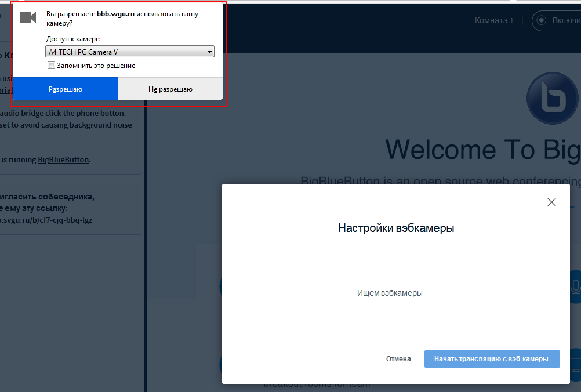Open the A4 TECH PC Camera dropdown

(130, 52)
